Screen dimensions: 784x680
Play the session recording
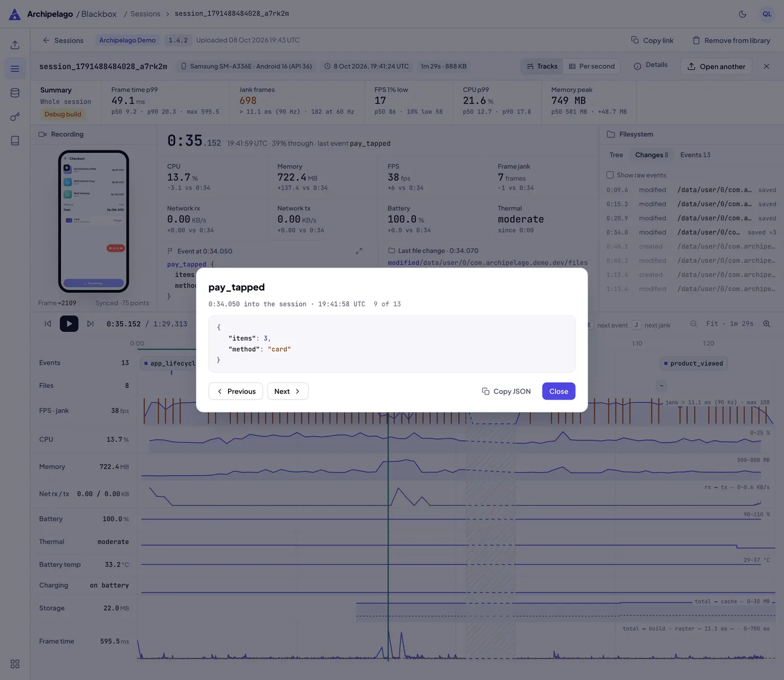click(x=69, y=323)
